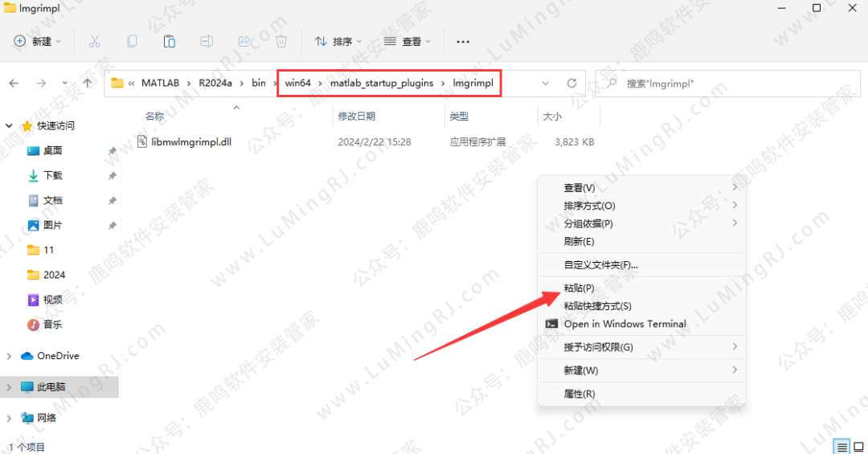Switch to large thumbnails view icon
The image size is (868, 454).
pos(858,446)
